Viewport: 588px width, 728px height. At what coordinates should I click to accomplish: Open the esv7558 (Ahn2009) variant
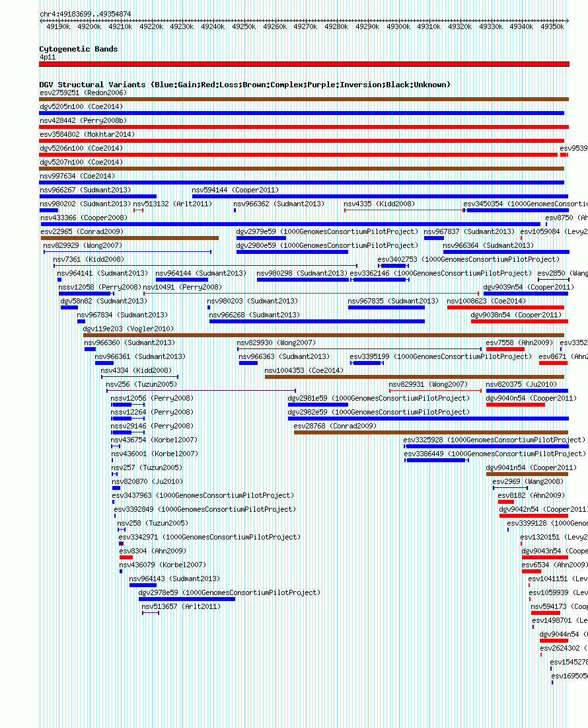519,344
